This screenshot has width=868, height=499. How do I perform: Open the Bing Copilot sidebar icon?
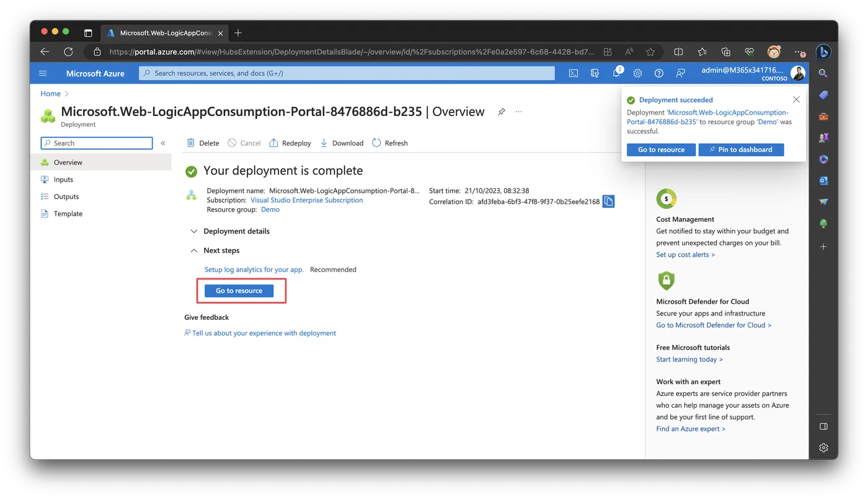(823, 52)
